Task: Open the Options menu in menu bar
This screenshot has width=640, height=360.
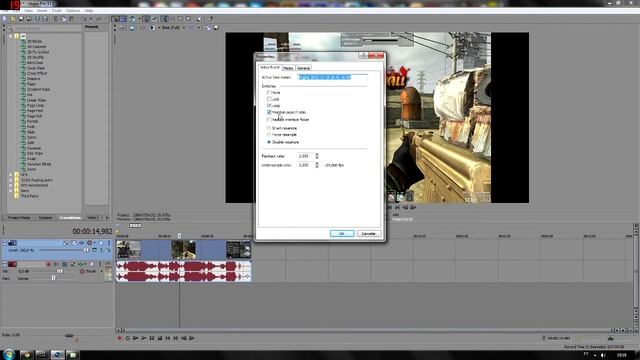Action: pyautogui.click(x=73, y=11)
